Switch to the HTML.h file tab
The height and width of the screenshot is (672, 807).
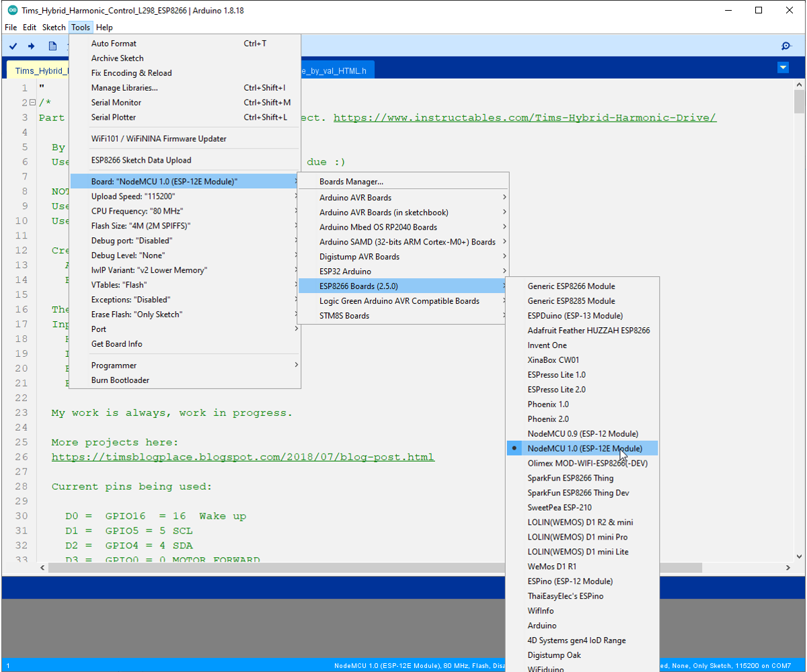(336, 71)
